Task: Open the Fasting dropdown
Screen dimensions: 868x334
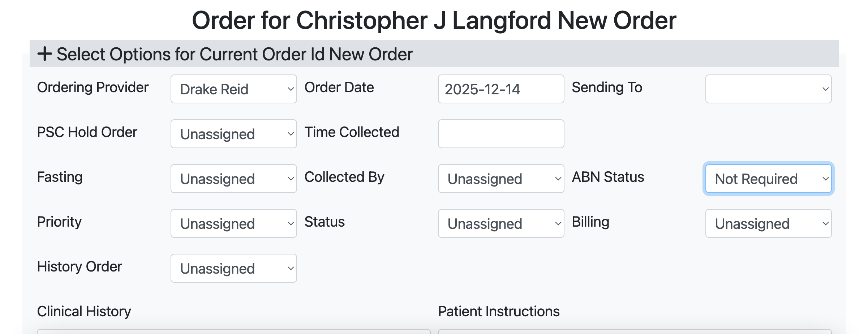Action: click(233, 179)
